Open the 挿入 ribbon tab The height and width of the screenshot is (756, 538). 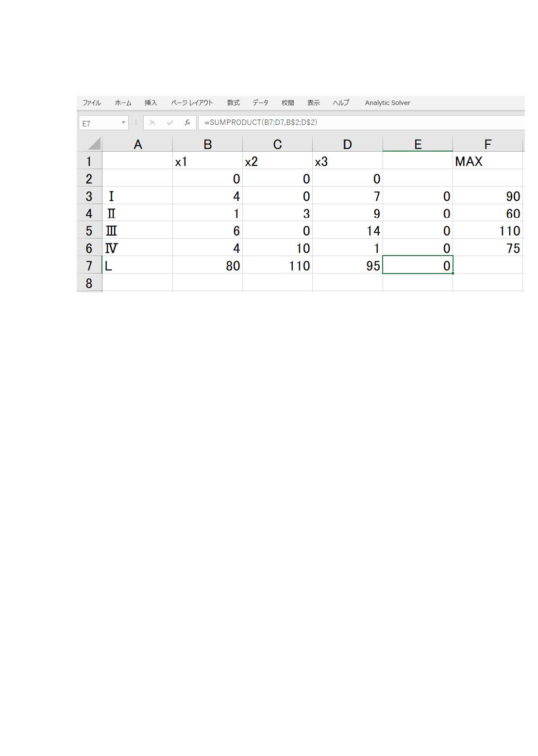(x=151, y=103)
